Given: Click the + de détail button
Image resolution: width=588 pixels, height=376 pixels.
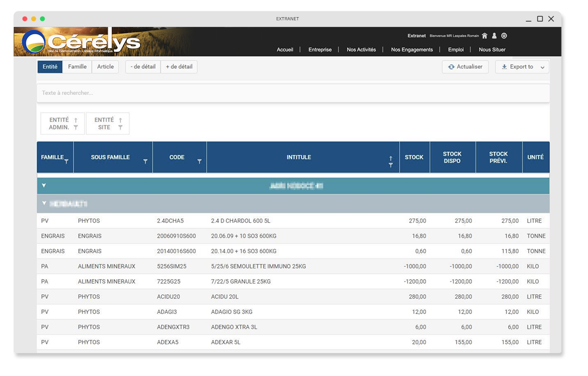Looking at the screenshot, I should [179, 67].
